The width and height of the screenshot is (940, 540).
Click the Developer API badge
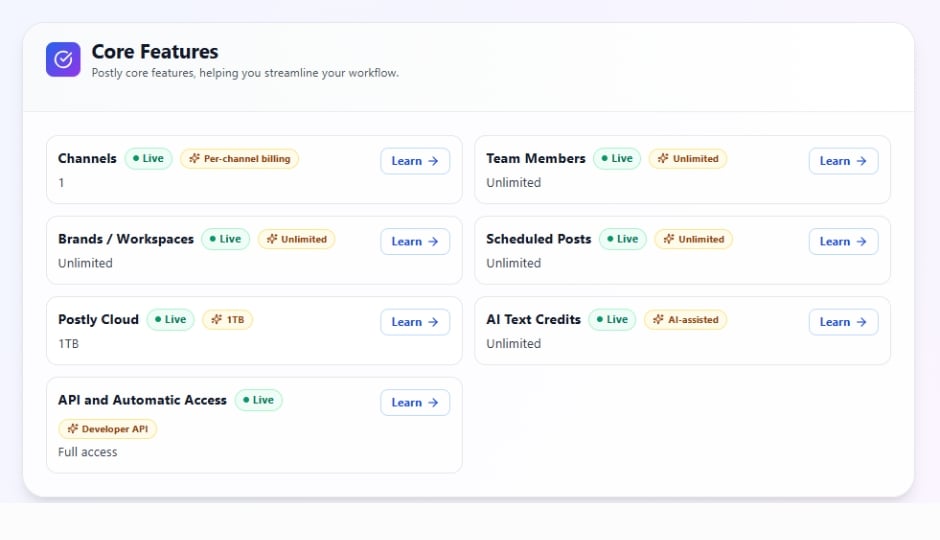click(x=107, y=429)
